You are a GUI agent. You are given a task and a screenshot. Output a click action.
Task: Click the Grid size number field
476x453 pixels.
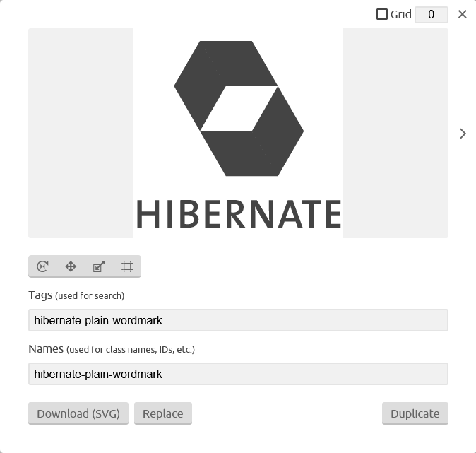coord(431,15)
